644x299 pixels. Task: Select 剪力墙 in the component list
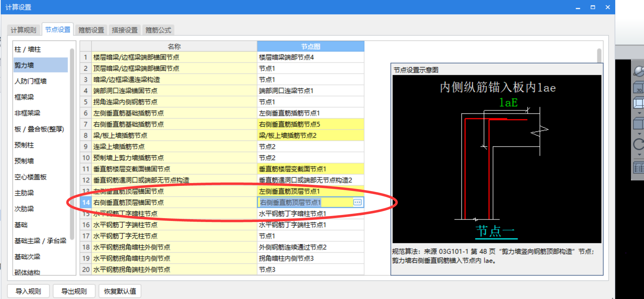tap(40, 65)
